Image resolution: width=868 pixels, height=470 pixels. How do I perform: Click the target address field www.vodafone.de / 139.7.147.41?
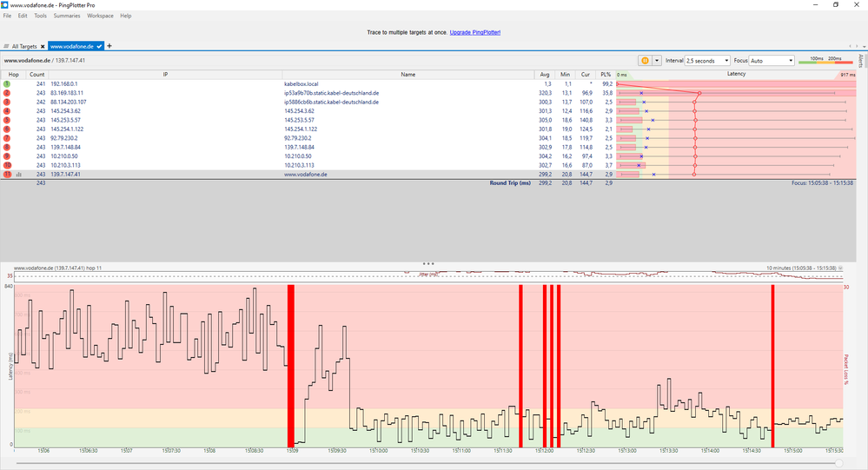point(45,60)
